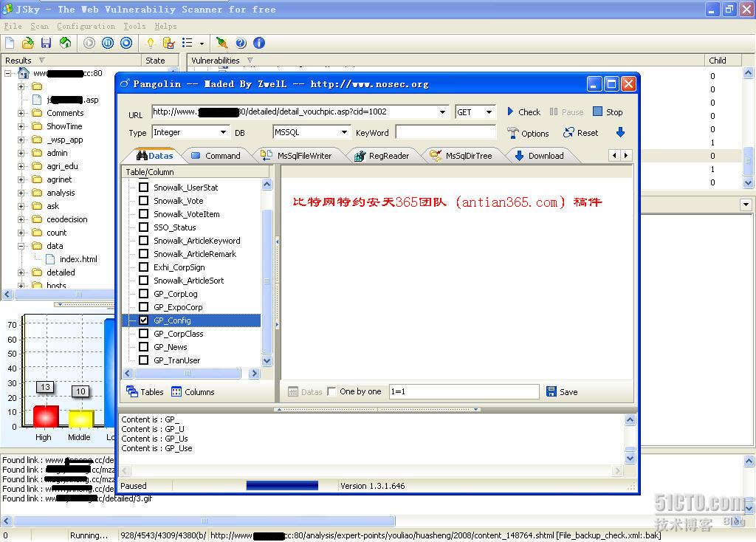Check the Exhi_CorpSign table checkbox
Screen dimensions: 756x542
coord(143,267)
